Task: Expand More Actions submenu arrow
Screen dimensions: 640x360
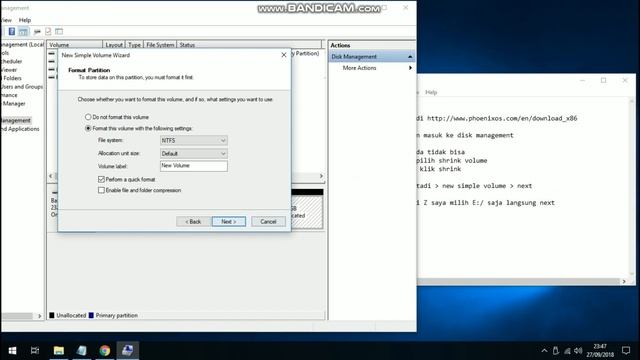Action: point(410,68)
